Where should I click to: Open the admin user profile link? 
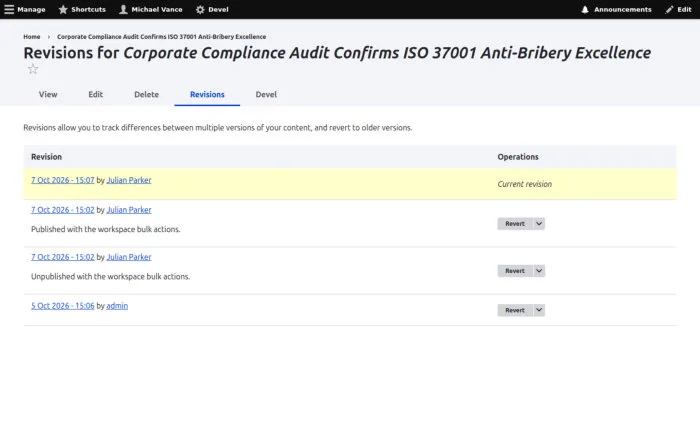tap(117, 305)
